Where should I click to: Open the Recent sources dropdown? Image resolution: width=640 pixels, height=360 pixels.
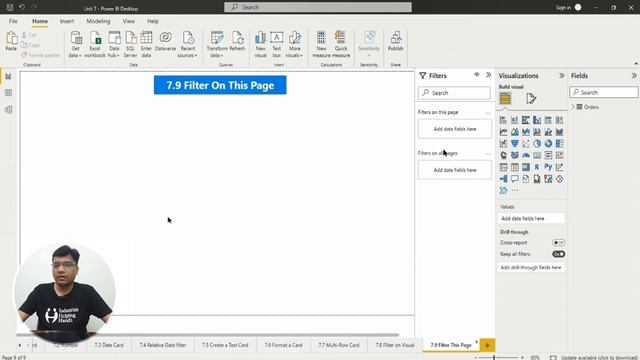tap(187, 44)
